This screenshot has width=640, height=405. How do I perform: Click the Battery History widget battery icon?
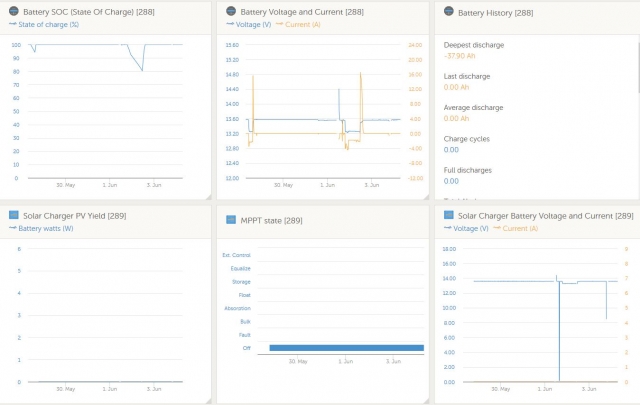tap(449, 11)
